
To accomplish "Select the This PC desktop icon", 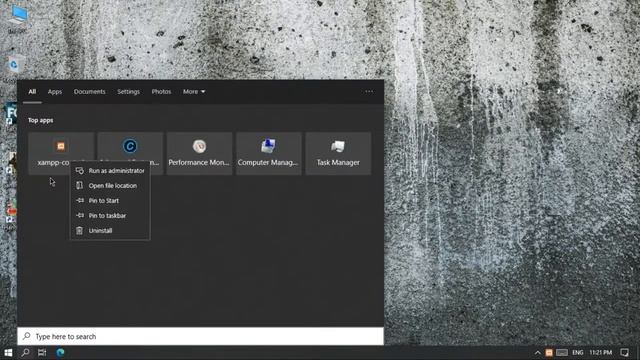I will coord(18,19).
